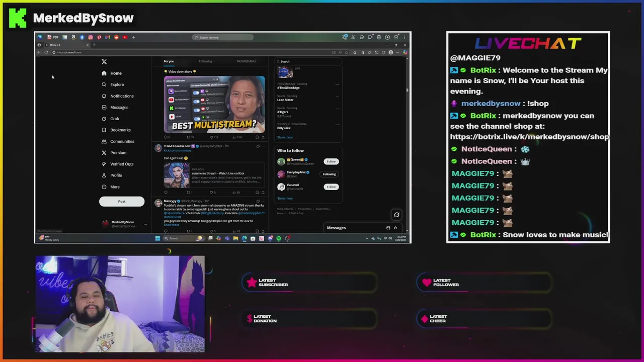Click the Post button
The height and width of the screenshot is (362, 644).
(122, 202)
